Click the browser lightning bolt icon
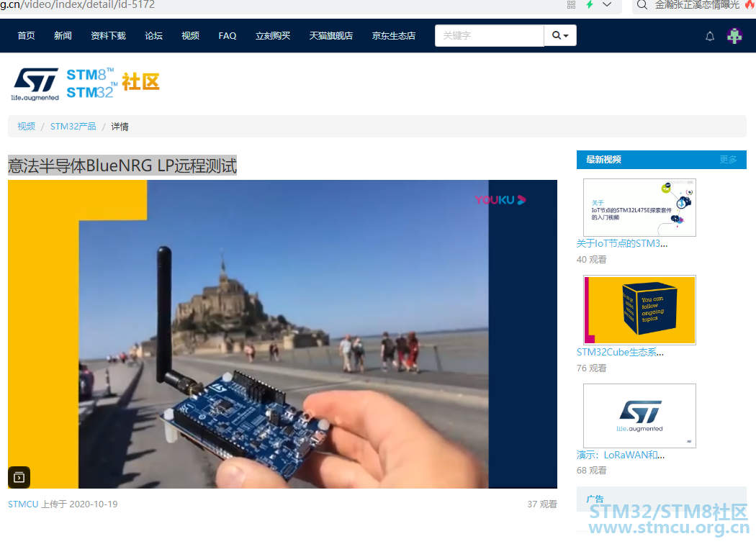This screenshot has width=756, height=544. pyautogui.click(x=589, y=4)
